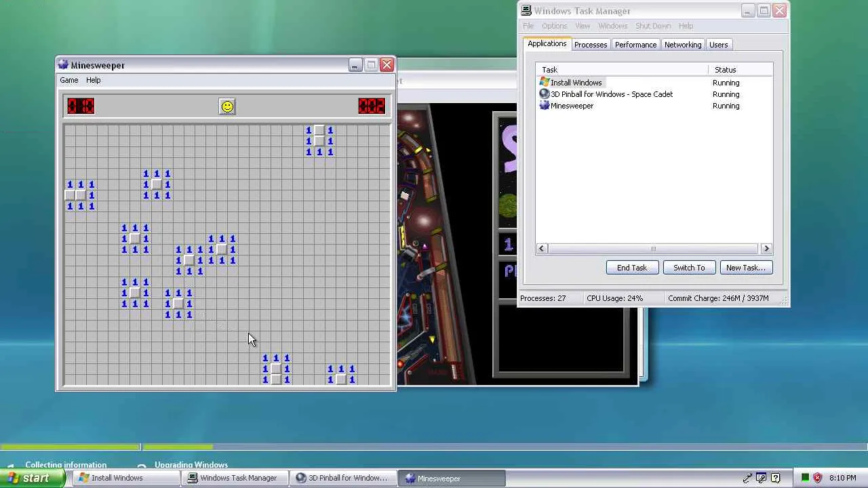868x488 pixels.
Task: Click the Switch To button
Action: (x=689, y=268)
